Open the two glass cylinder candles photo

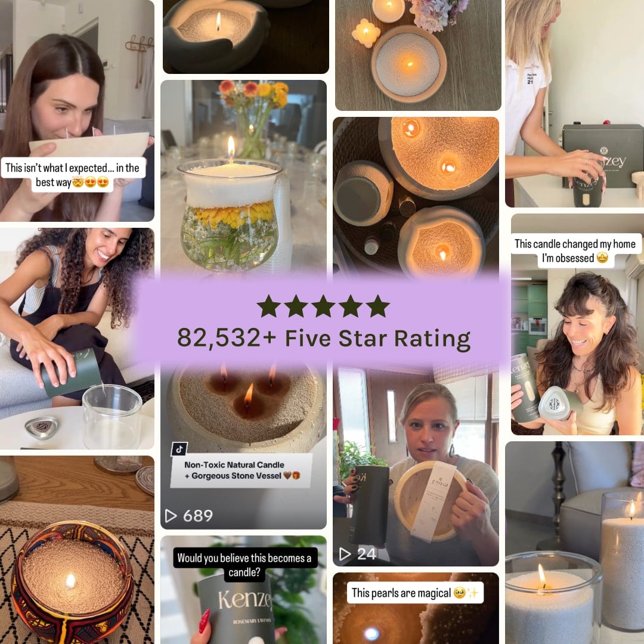(x=575, y=543)
